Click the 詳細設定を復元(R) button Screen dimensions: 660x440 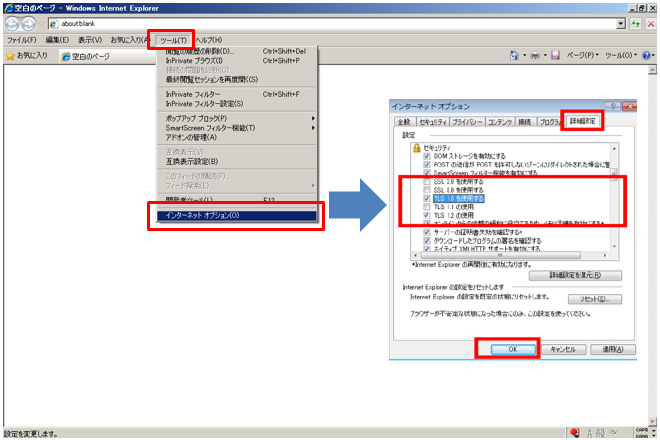click(x=575, y=275)
